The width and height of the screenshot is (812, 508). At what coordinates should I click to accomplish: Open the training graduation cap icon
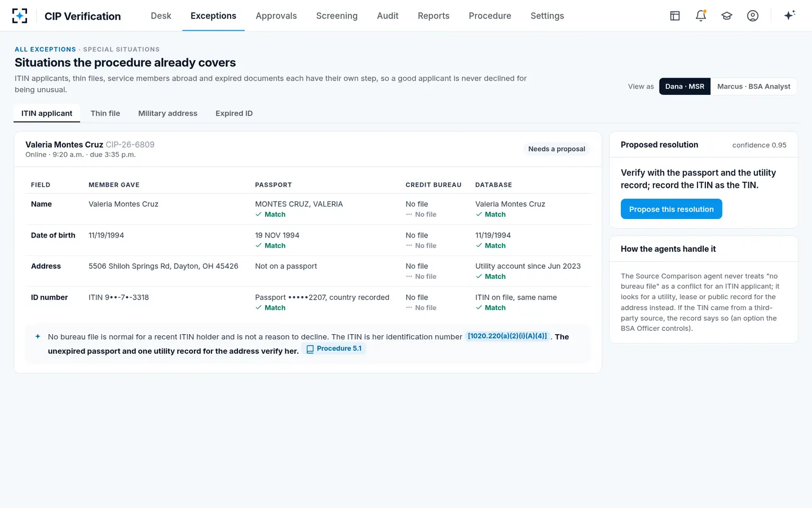coord(727,16)
